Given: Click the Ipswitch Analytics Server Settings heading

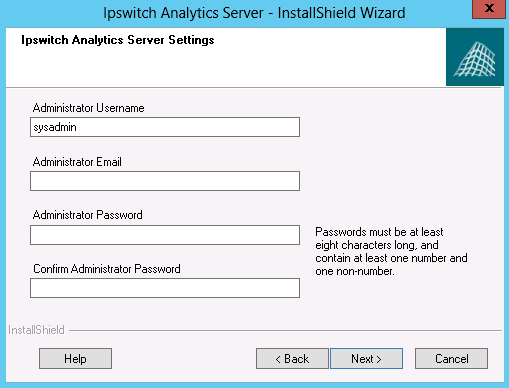Looking at the screenshot, I should [x=118, y=40].
